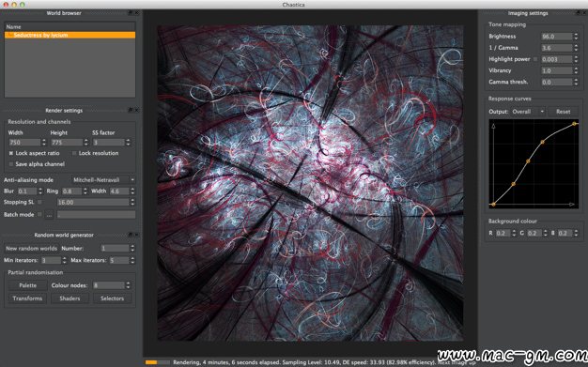Click the Vibrancy value field

tap(557, 70)
